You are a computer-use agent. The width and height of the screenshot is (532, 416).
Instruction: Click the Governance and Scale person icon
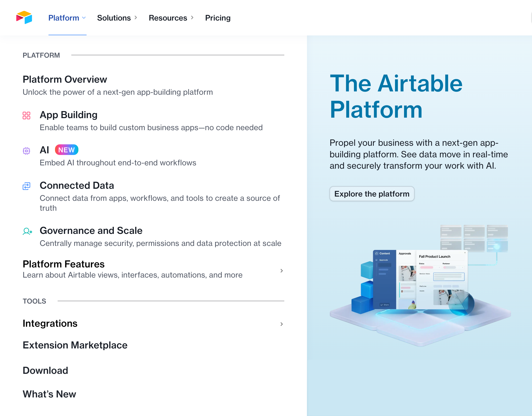(x=27, y=232)
